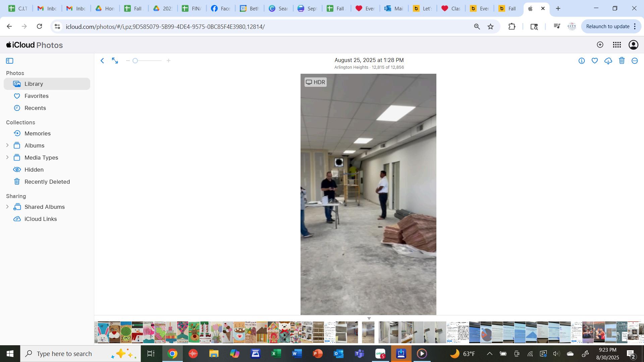
Task: Click Relaunch to update button
Action: pyautogui.click(x=607, y=26)
